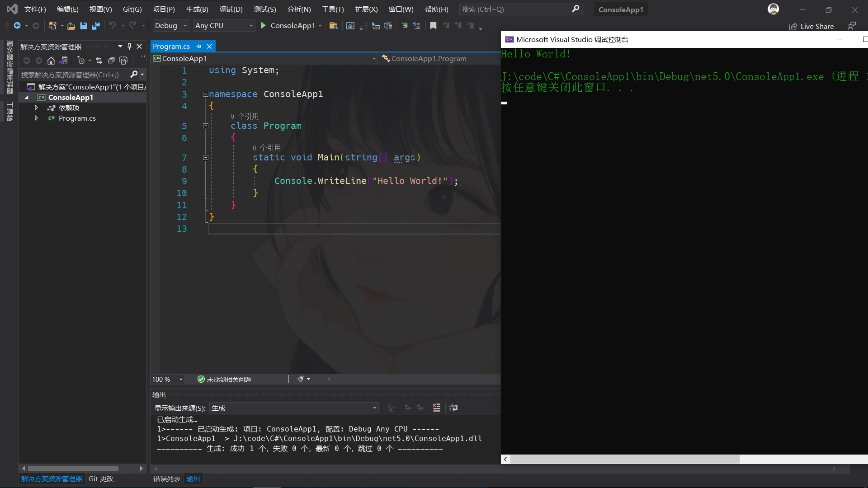The image size is (868, 488).
Task: Click Collapse All icon in Solution Explorer
Action: point(111,61)
